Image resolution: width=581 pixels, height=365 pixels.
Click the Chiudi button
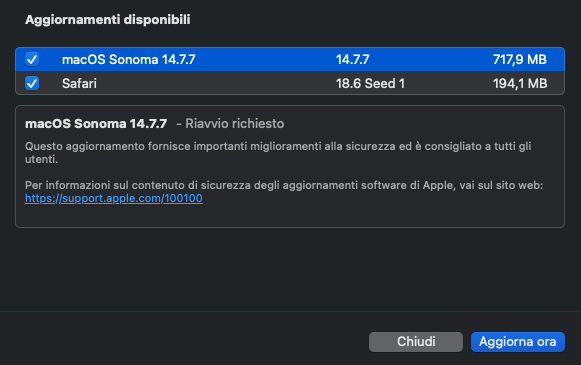click(416, 342)
